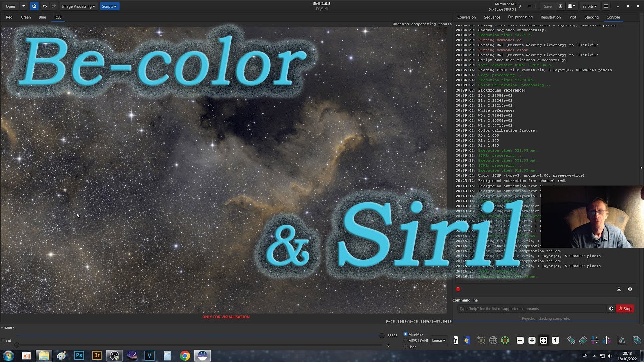Open the dropdown arrow next to Open
The height and width of the screenshot is (362, 644).
(23, 6)
